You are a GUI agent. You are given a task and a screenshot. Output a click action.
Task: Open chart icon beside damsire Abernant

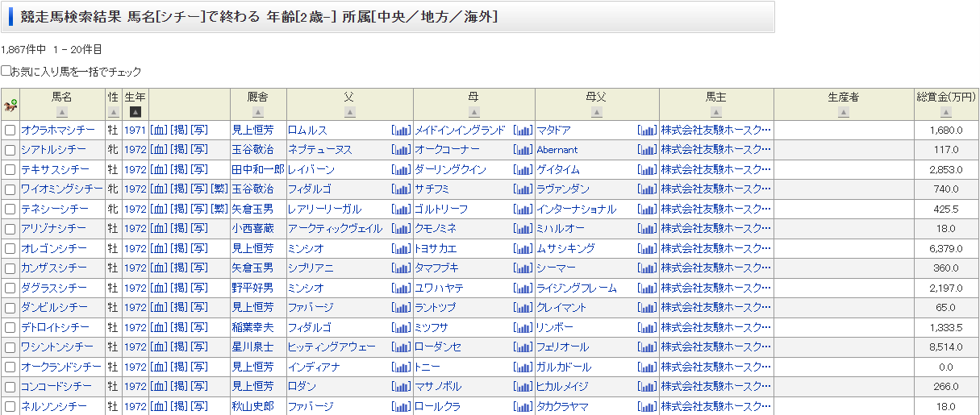coord(648,150)
